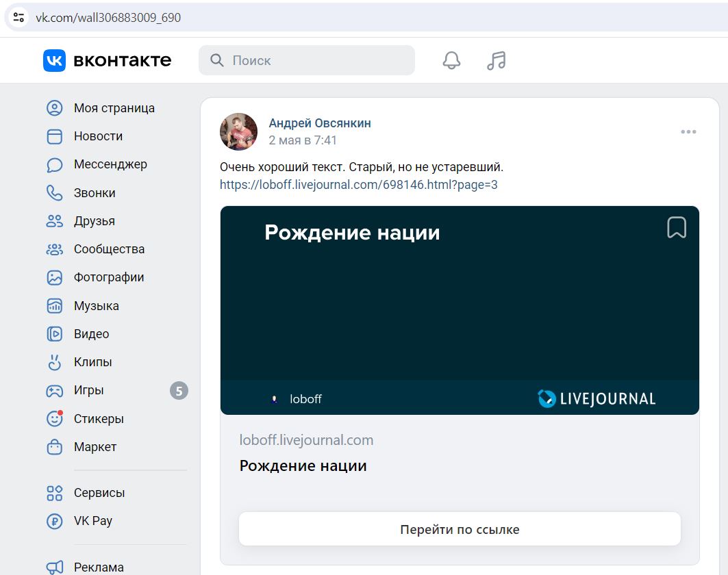This screenshot has width=728, height=575.
Task: Click the browser address bar URL
Action: coord(108,18)
